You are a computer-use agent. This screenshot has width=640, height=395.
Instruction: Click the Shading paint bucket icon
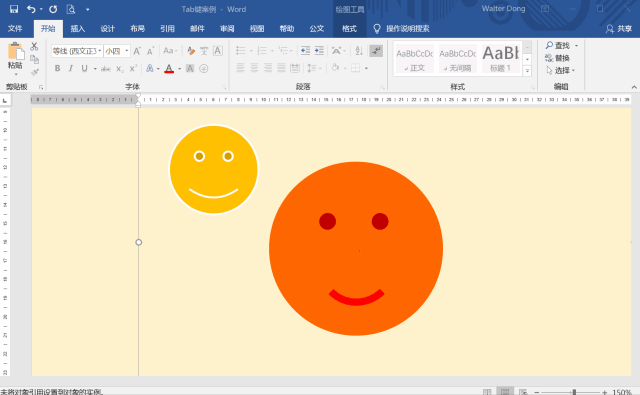[x=336, y=68]
